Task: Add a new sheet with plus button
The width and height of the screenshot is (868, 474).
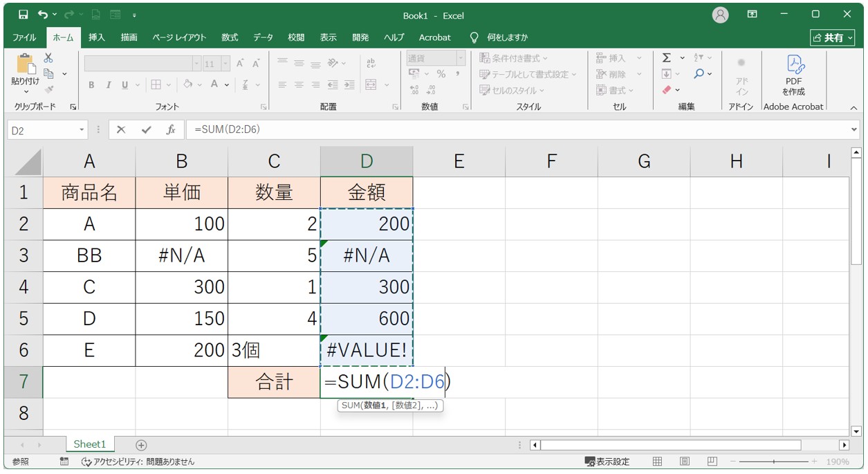Action: [141, 445]
